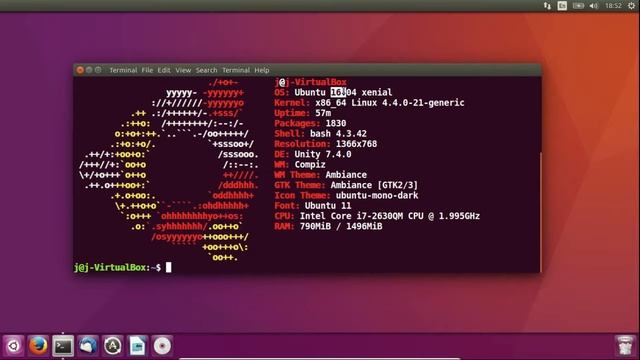Click the highlighted "16." in OS line
This screenshot has height=360, width=640.
[338, 93]
